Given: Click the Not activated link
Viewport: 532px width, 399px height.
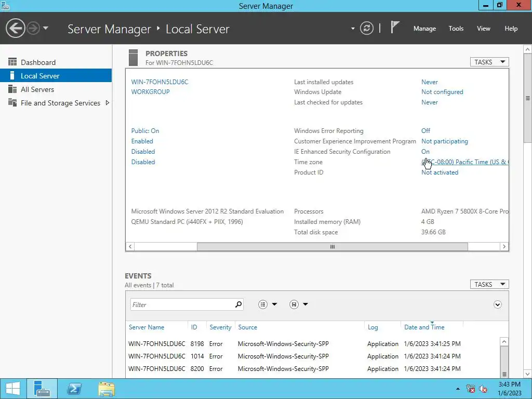Looking at the screenshot, I should 440,172.
